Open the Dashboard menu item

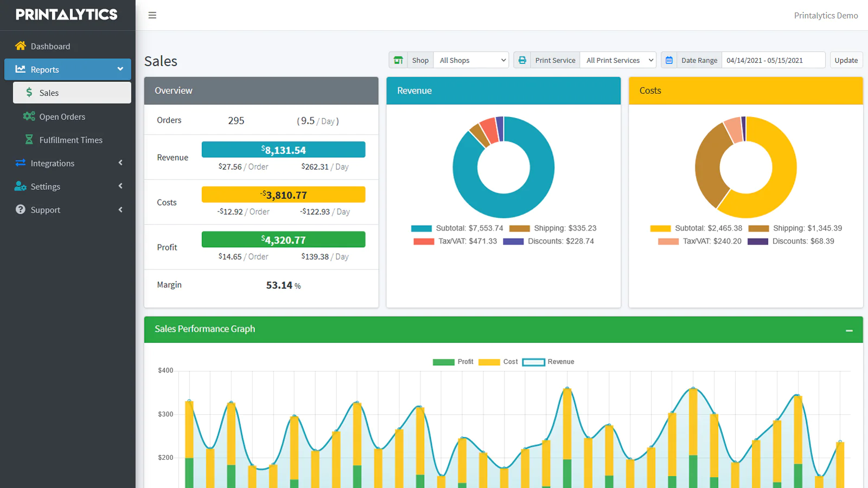tap(68, 46)
